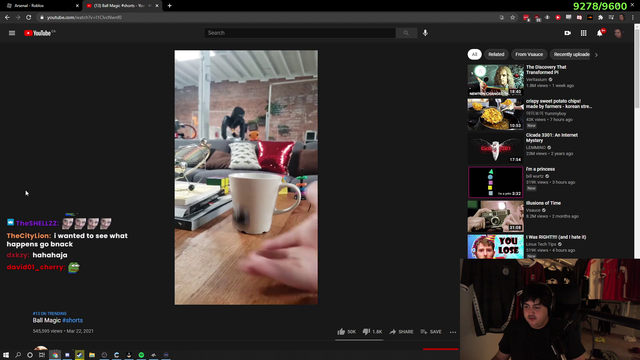The height and width of the screenshot is (360, 640).
Task: Open the i'm a princess thumbnail
Action: coord(496,182)
